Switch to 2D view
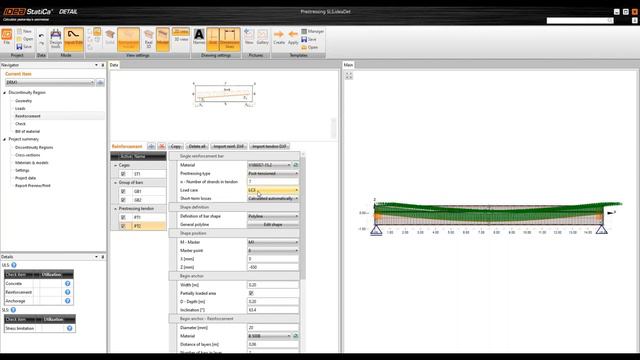Screen dimensions: 640x360 [x=181, y=31]
